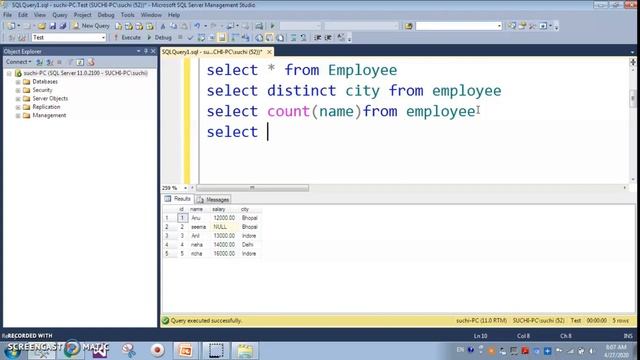Switch output to Results to Grid
The width and height of the screenshot is (640, 360).
(269, 38)
